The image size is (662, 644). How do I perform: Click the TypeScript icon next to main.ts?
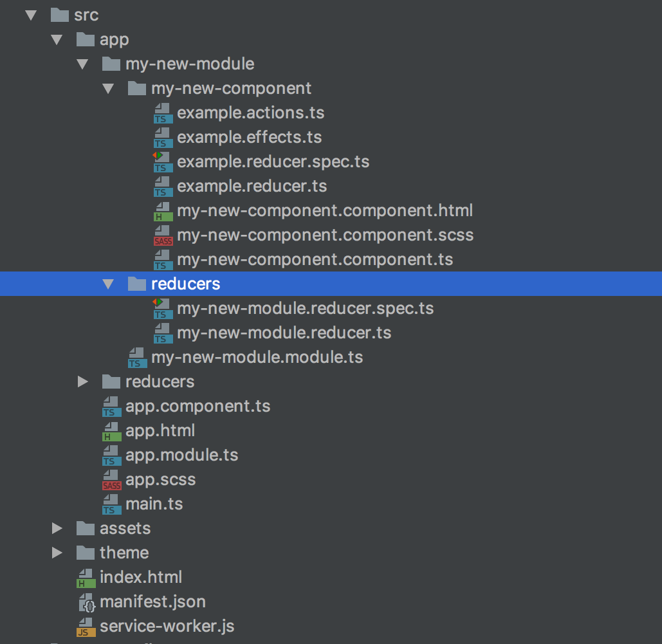click(111, 504)
